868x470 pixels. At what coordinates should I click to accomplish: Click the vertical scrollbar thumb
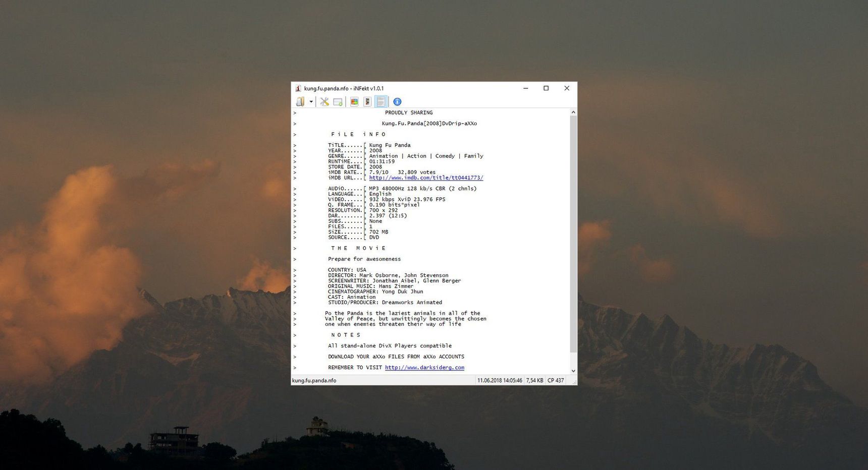tap(573, 234)
